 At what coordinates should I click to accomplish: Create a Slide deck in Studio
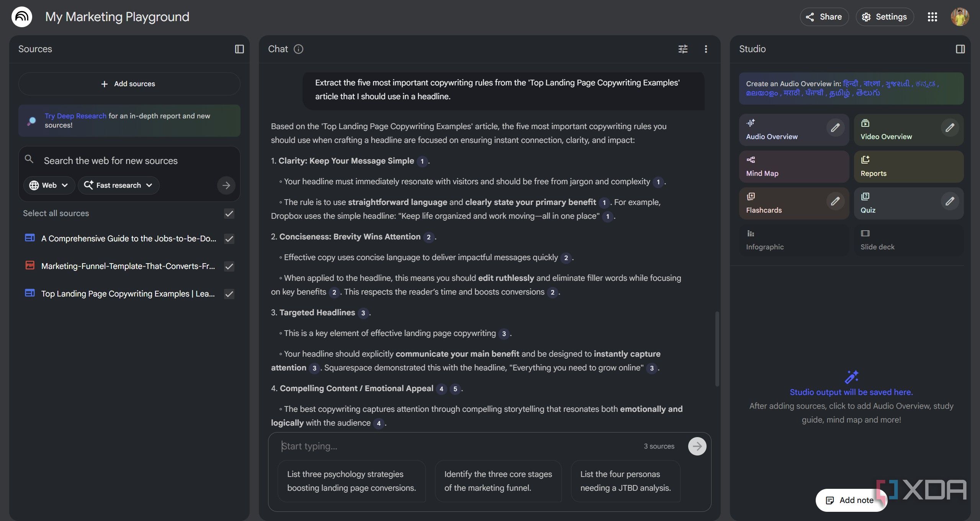coord(908,240)
